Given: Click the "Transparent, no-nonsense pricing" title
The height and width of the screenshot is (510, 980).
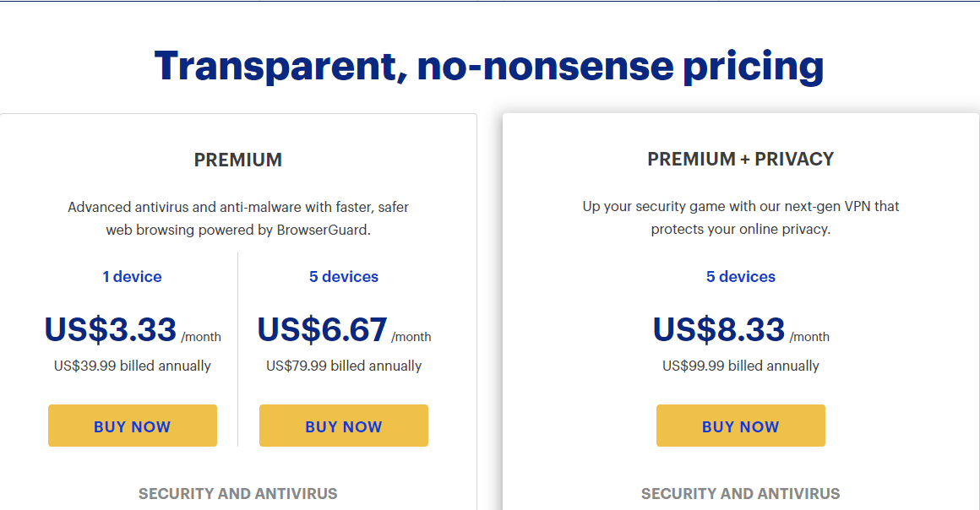Looking at the screenshot, I should 489,66.
